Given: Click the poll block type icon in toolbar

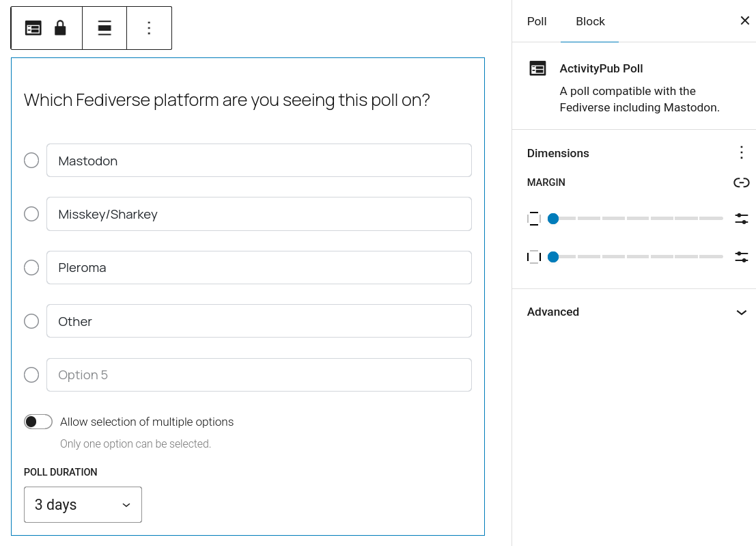Looking at the screenshot, I should pyautogui.click(x=33, y=28).
